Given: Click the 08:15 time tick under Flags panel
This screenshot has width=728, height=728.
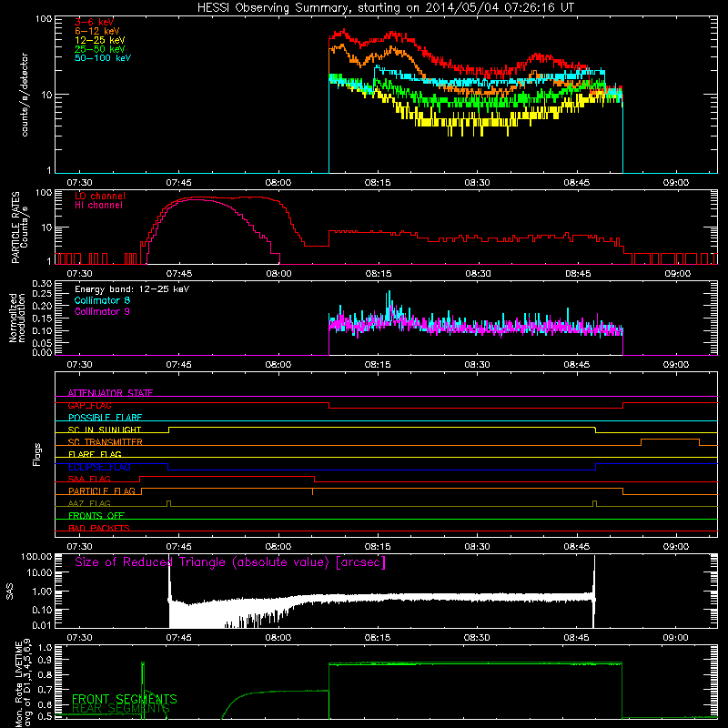Looking at the screenshot, I should pyautogui.click(x=378, y=547).
